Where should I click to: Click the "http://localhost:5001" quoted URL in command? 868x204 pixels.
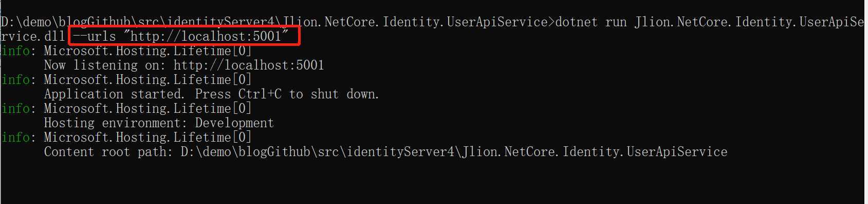[206, 36]
